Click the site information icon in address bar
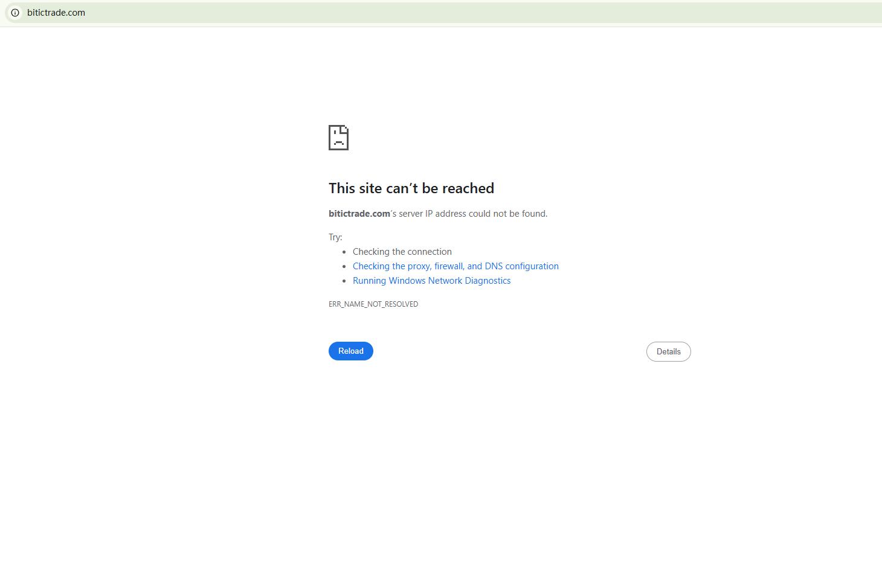882x588 pixels. (15, 13)
